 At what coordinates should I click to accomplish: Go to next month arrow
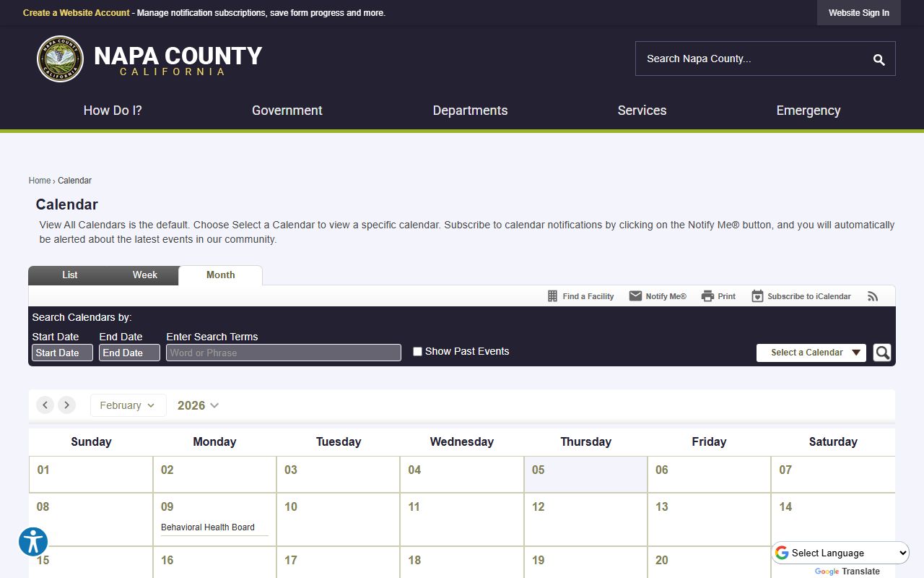pyautogui.click(x=66, y=405)
